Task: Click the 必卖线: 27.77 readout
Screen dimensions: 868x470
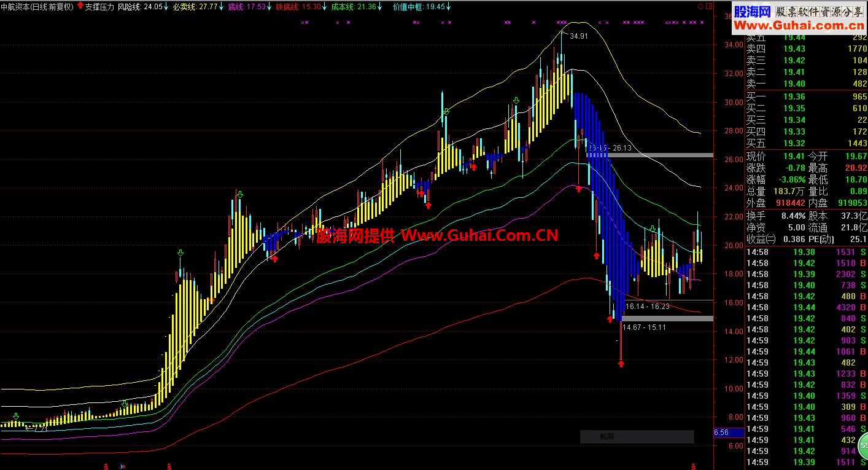Action: (x=196, y=7)
